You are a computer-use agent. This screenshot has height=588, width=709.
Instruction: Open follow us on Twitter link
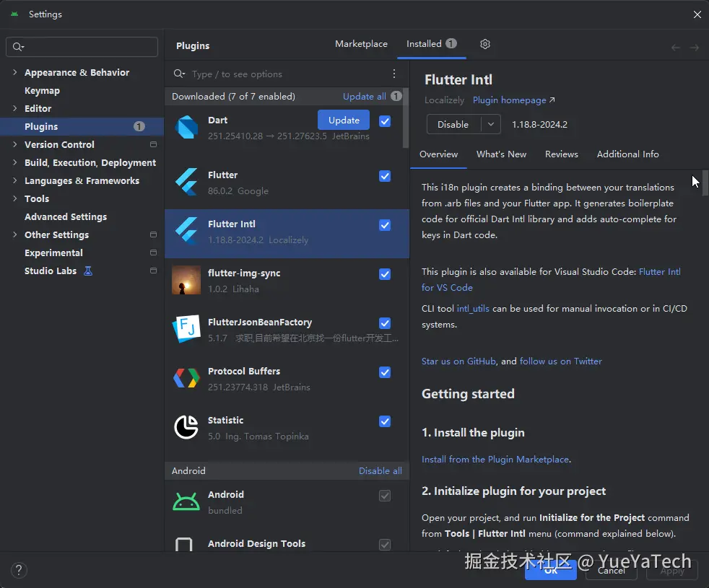[x=561, y=361]
